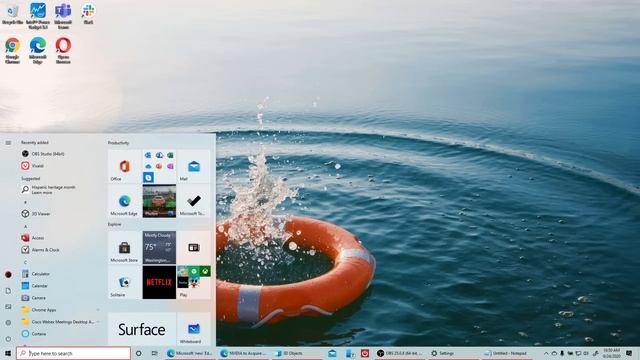Open Vivaldi from the taskbar
The image size is (640, 360).
tap(365, 353)
